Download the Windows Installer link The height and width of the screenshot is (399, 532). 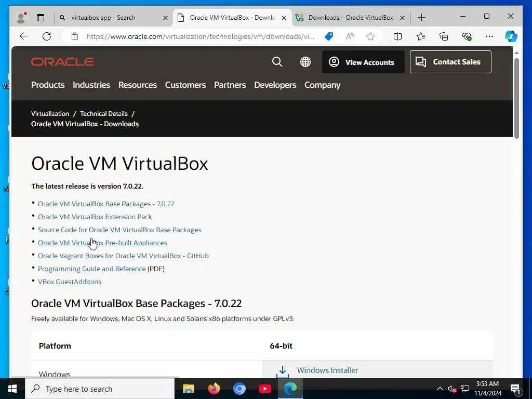point(327,370)
